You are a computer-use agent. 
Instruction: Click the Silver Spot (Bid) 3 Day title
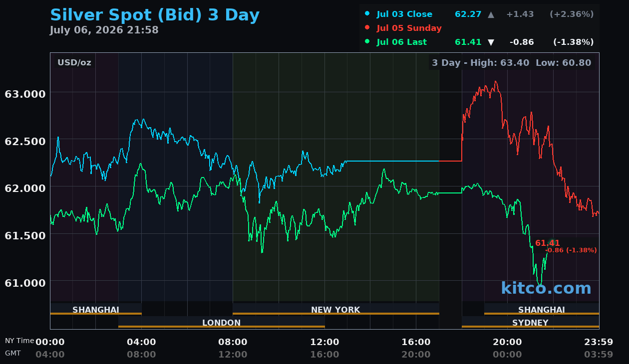[155, 15]
